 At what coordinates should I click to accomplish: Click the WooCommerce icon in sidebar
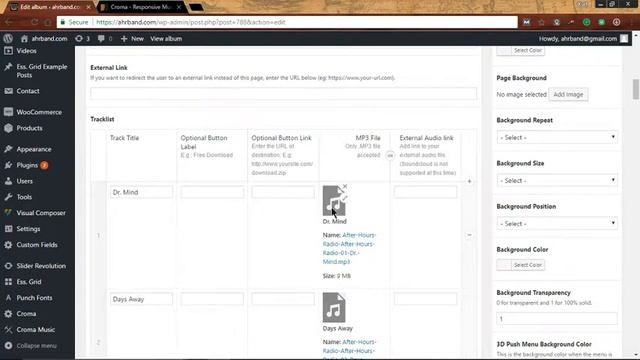click(x=8, y=112)
